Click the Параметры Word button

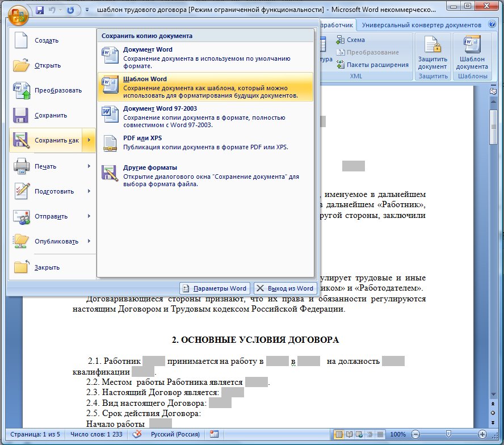215,288
